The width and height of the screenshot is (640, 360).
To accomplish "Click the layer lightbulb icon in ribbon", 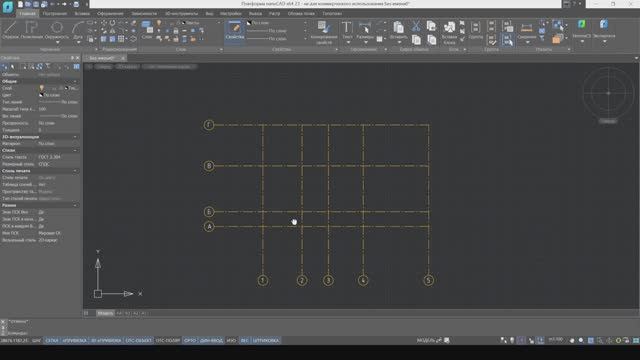I will [159, 24].
